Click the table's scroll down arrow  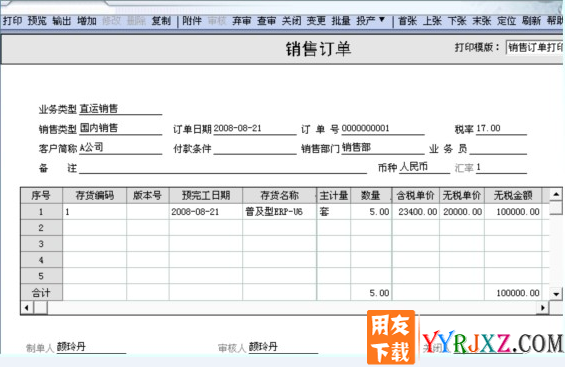point(556,294)
